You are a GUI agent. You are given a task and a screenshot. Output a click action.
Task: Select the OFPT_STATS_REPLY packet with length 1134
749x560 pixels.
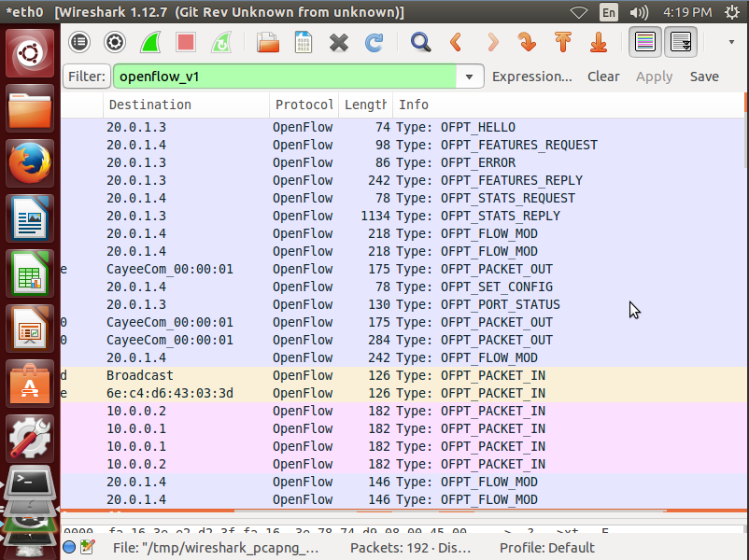point(403,216)
